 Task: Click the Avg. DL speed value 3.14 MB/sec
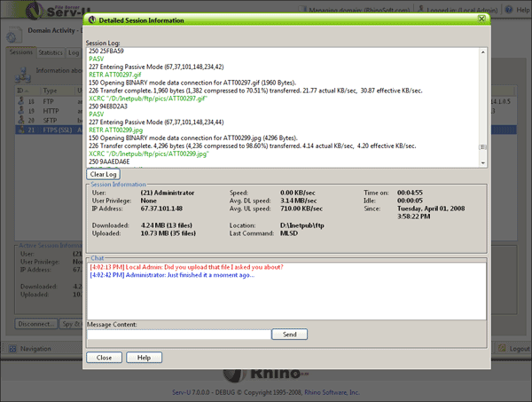(299, 201)
